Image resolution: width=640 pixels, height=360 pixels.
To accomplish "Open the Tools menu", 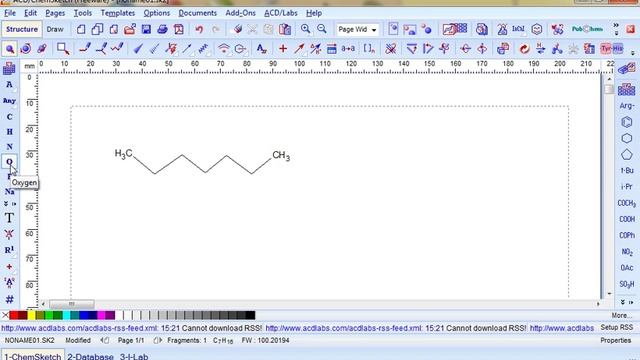I will [x=82, y=13].
